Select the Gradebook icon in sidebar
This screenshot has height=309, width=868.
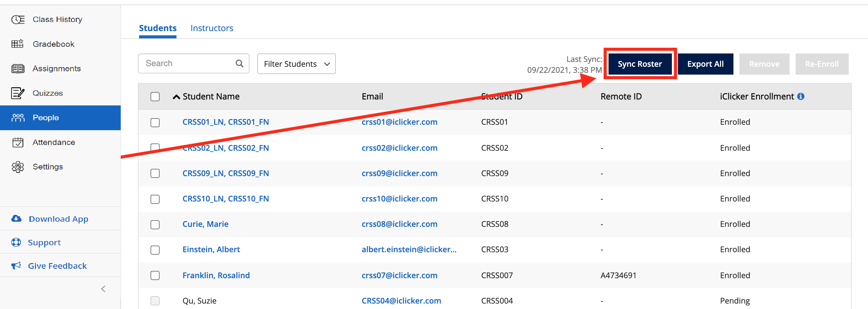[x=17, y=43]
